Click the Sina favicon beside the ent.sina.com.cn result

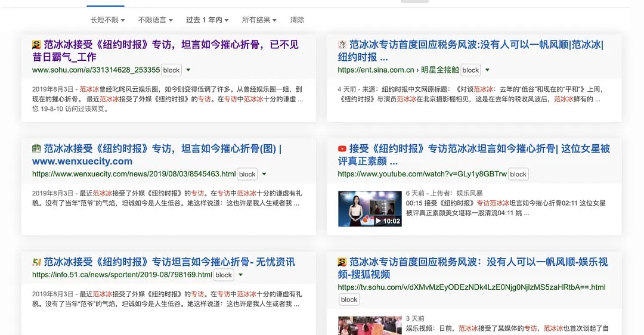tap(342, 45)
